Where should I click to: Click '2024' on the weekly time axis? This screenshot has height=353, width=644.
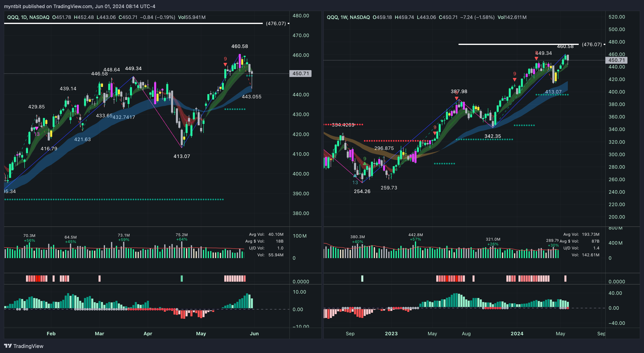click(x=517, y=334)
